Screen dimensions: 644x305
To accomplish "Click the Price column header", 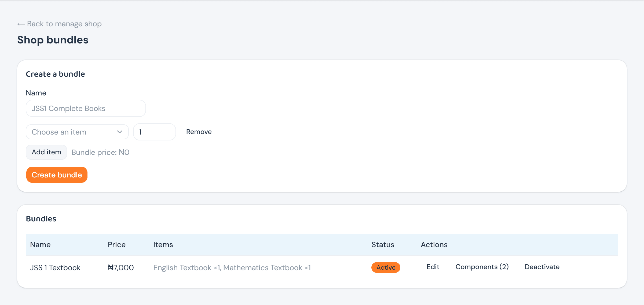I will [x=117, y=245].
